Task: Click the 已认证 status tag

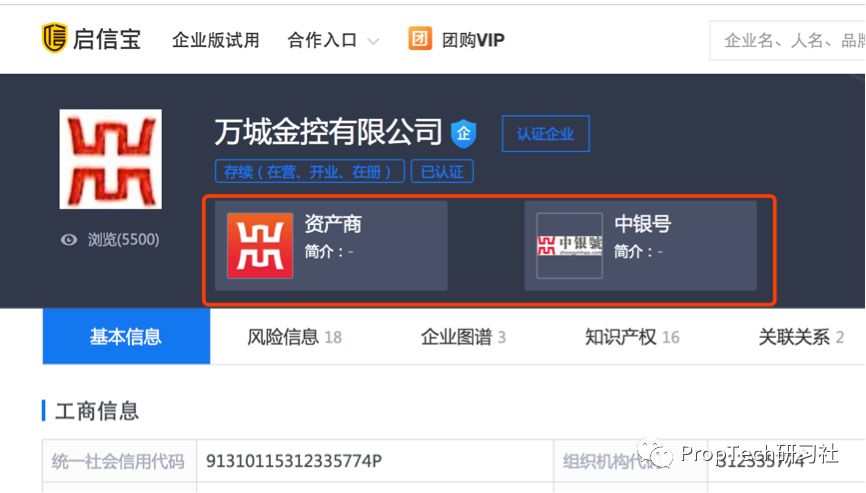Action: click(442, 171)
